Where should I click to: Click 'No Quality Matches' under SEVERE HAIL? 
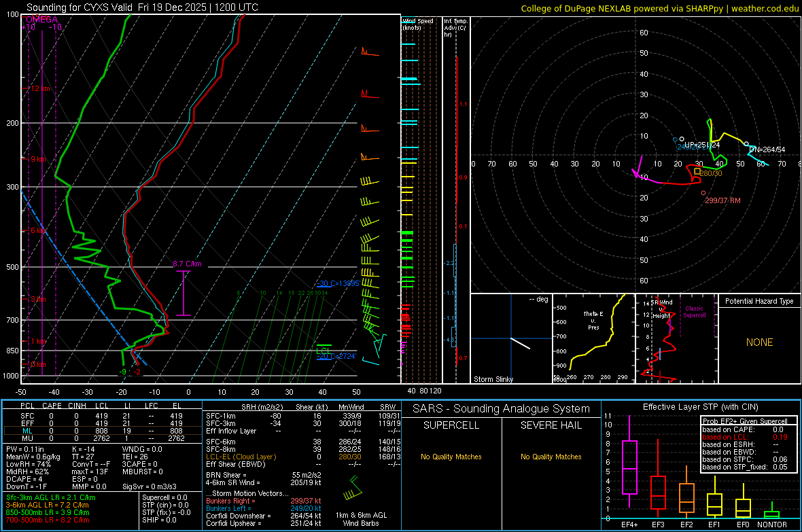(551, 457)
